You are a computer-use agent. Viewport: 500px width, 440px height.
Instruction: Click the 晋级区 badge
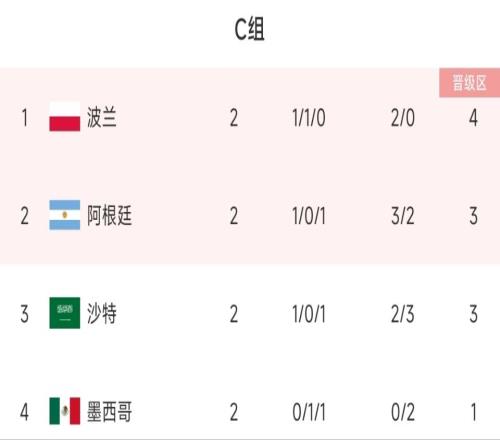point(469,83)
